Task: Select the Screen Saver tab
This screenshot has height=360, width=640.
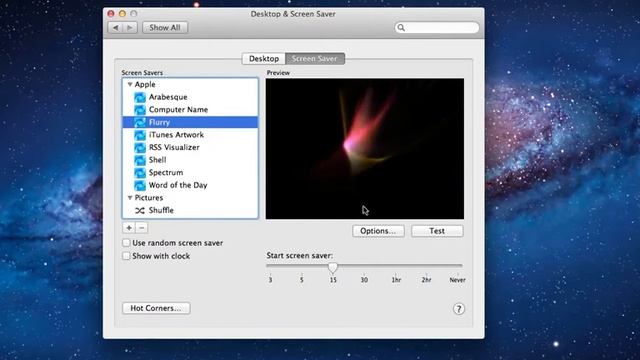Action: [315, 59]
